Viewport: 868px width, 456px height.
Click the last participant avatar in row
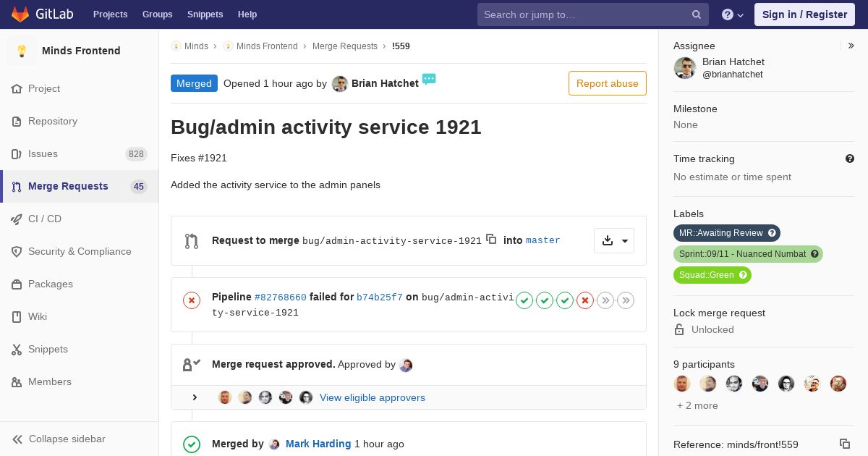point(838,384)
